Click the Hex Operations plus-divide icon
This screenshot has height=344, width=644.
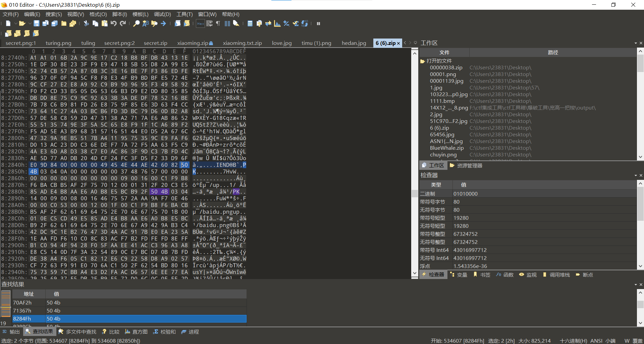pyautogui.click(x=286, y=23)
